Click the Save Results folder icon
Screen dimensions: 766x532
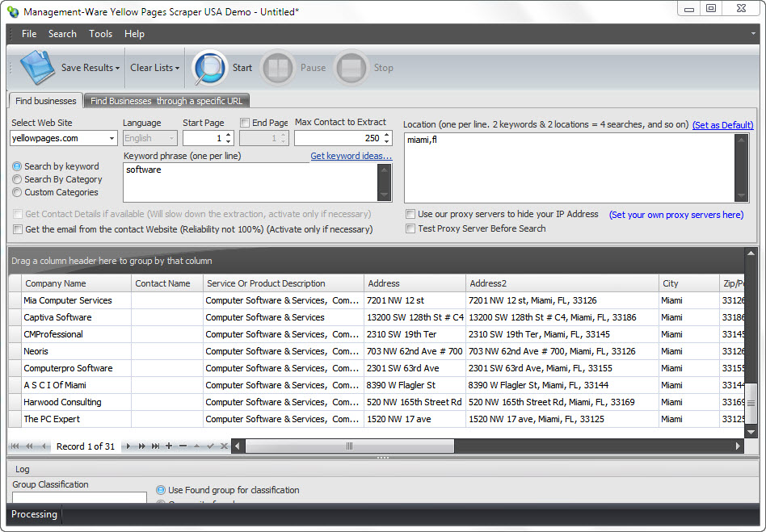click(x=37, y=67)
